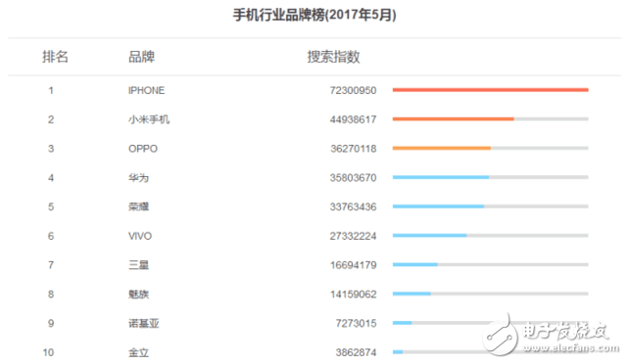Click rank number 8 for 魅族
The height and width of the screenshot is (364, 627).
point(51,295)
